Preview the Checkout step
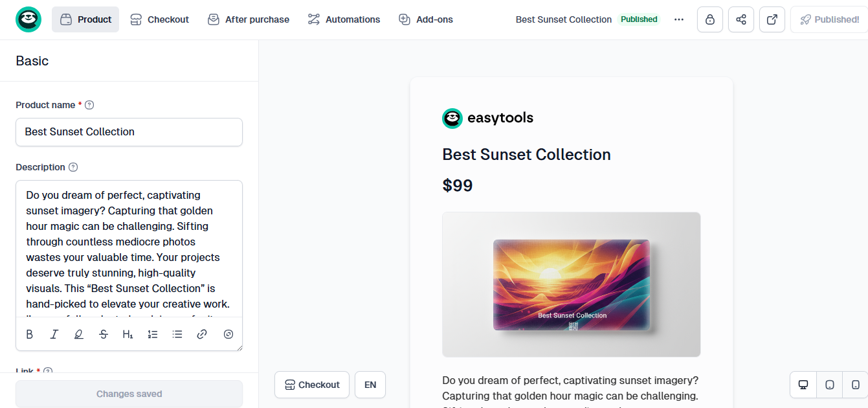 311,384
